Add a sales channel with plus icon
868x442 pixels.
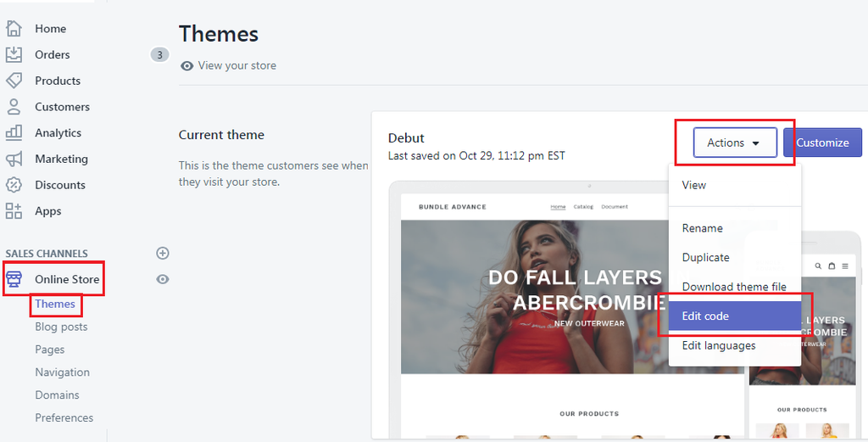point(162,253)
